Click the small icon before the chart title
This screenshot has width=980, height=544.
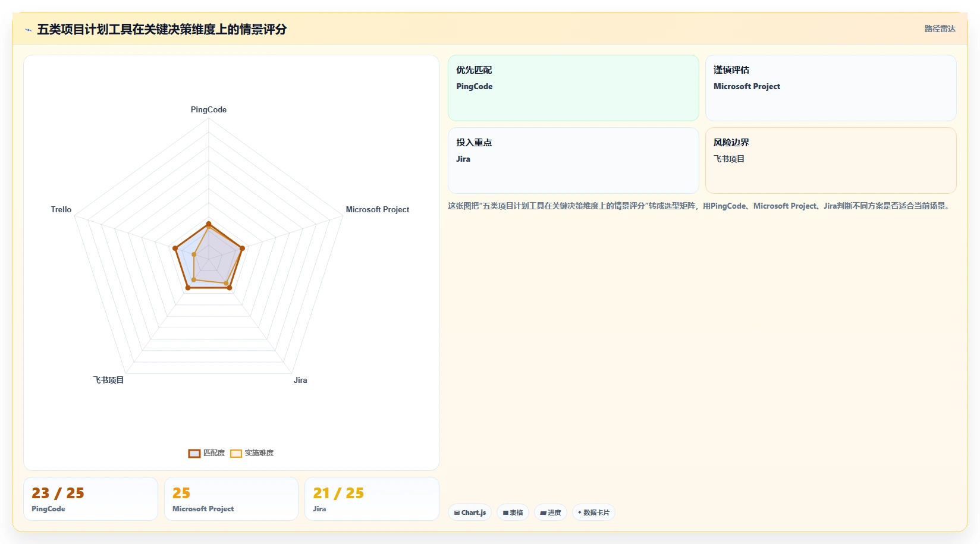point(28,30)
